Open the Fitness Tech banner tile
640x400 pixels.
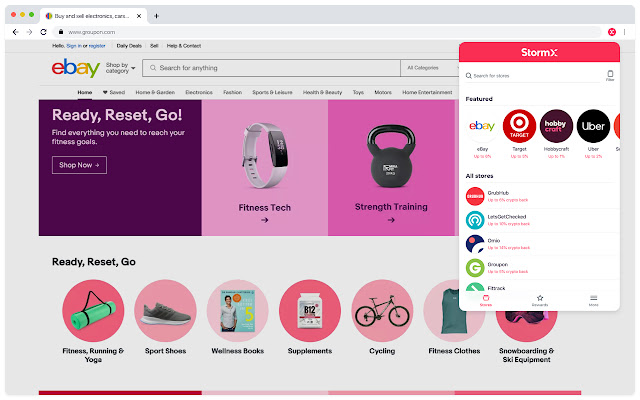(x=264, y=168)
